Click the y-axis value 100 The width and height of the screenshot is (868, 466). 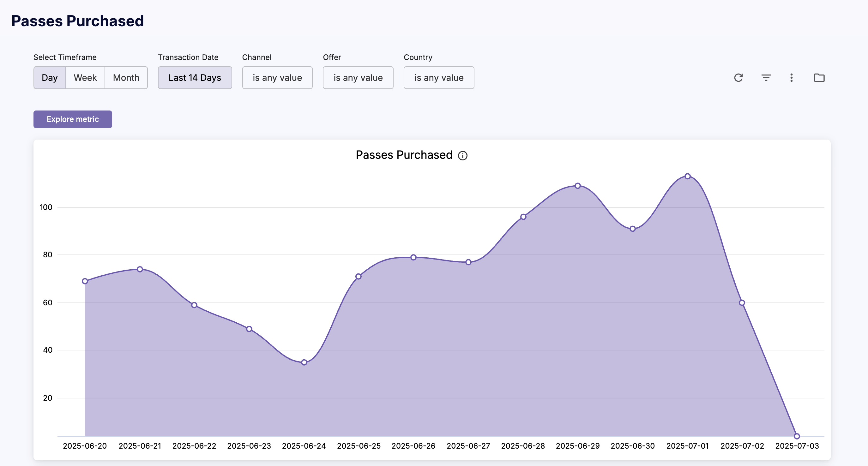[46, 207]
